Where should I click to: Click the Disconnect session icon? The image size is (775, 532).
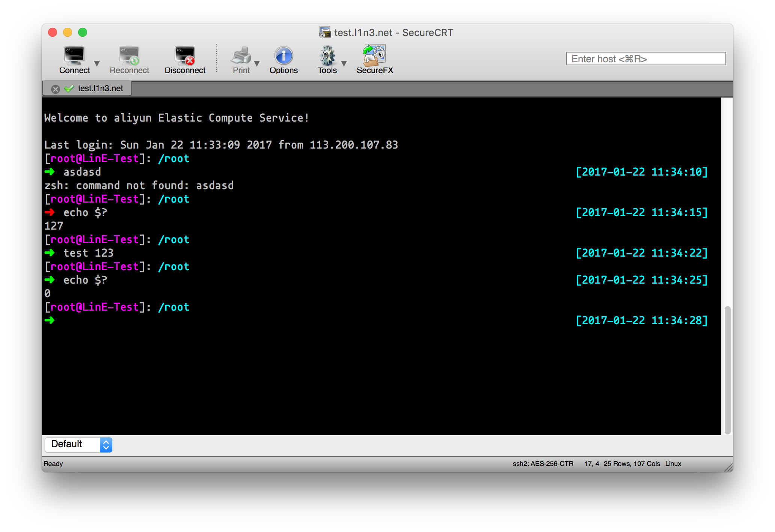click(185, 56)
